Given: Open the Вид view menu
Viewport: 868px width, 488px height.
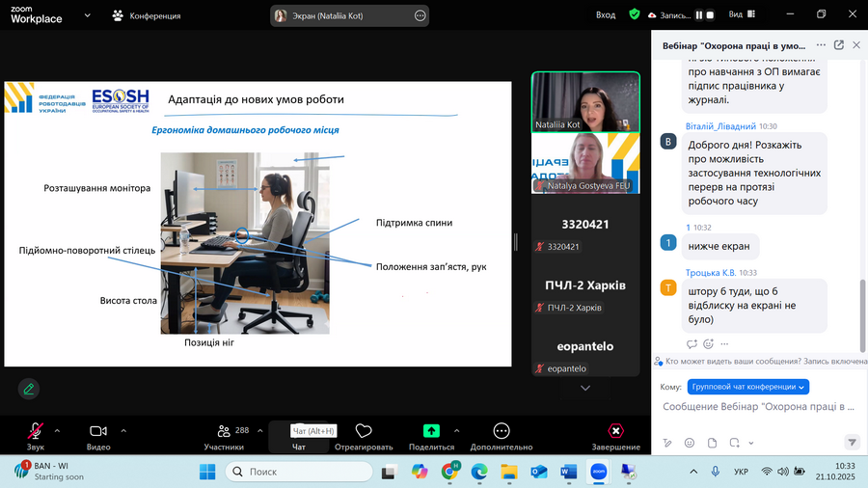Looking at the screenshot, I should pos(741,14).
